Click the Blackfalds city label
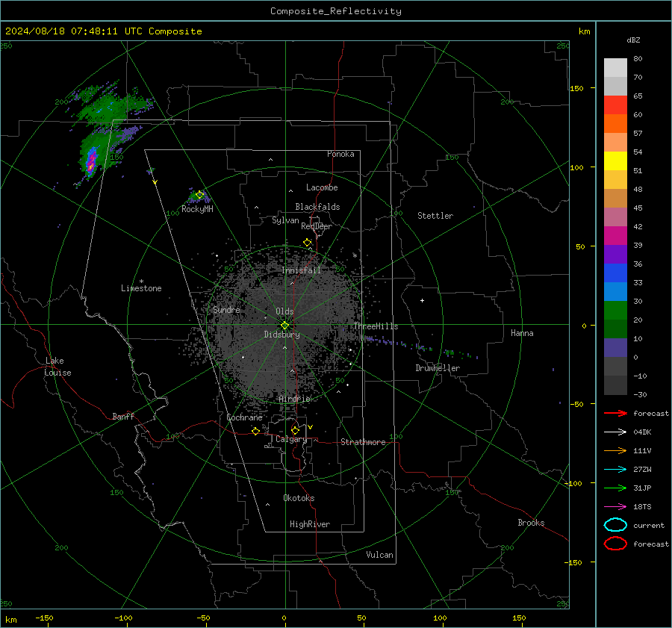 pos(317,207)
